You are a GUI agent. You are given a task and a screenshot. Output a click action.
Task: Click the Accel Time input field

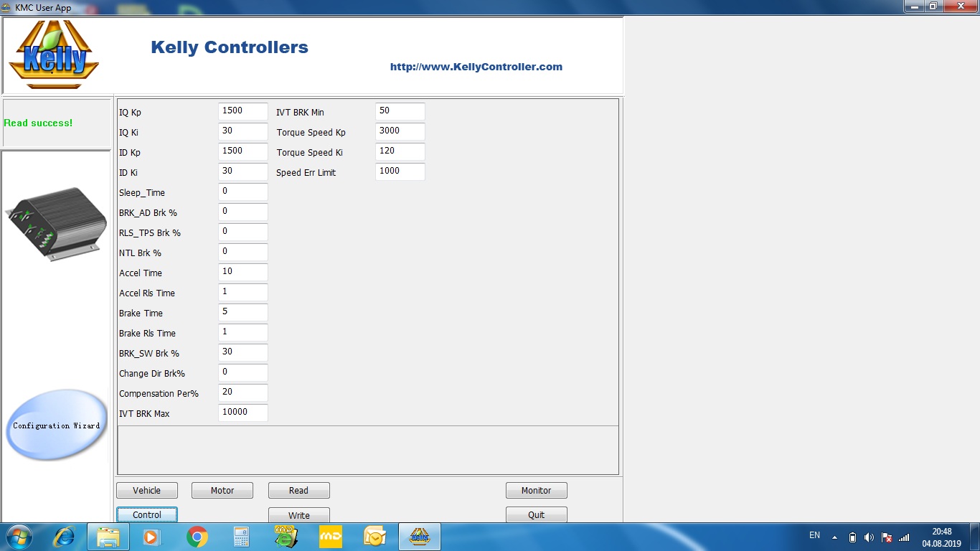click(x=242, y=273)
